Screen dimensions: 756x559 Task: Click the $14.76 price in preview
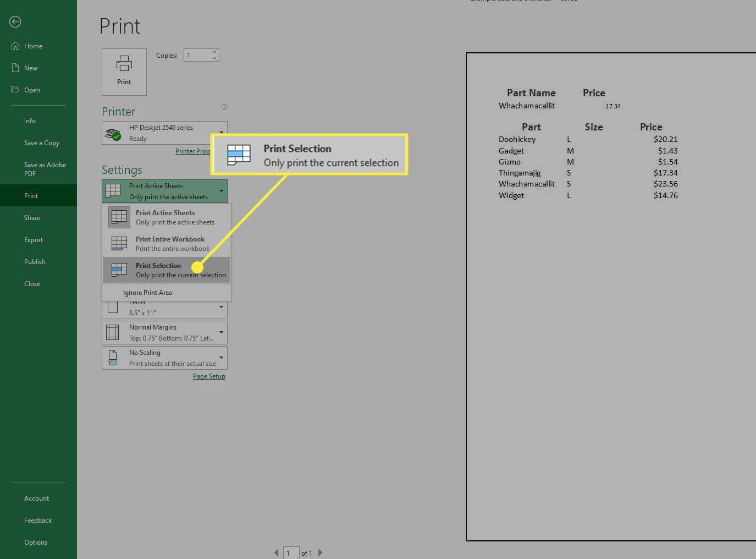pyautogui.click(x=665, y=195)
